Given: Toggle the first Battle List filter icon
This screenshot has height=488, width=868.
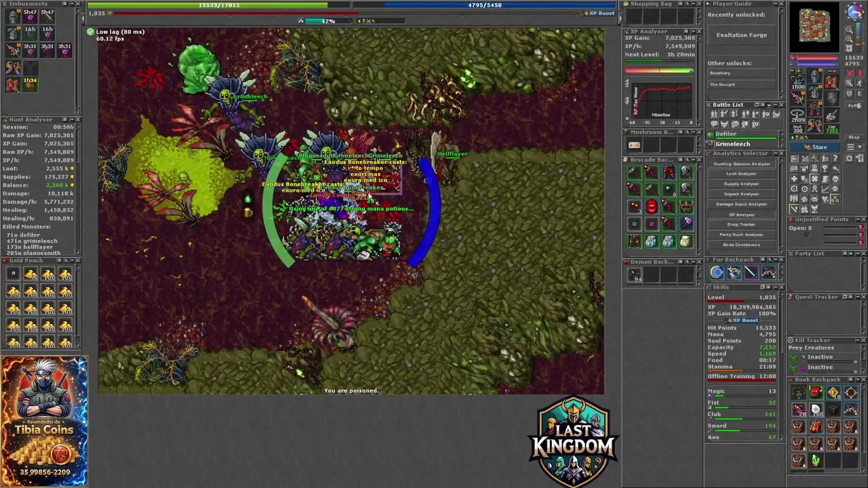Looking at the screenshot, I should 714,114.
